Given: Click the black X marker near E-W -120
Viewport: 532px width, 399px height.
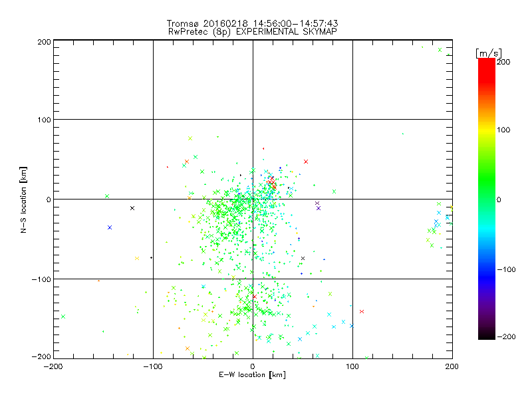Looking at the screenshot, I should 132,208.
